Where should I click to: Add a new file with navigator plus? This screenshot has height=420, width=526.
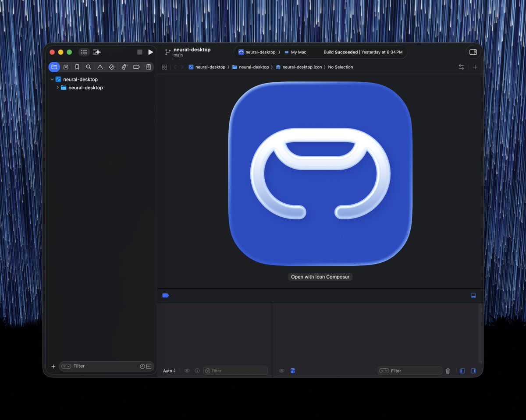tap(53, 367)
